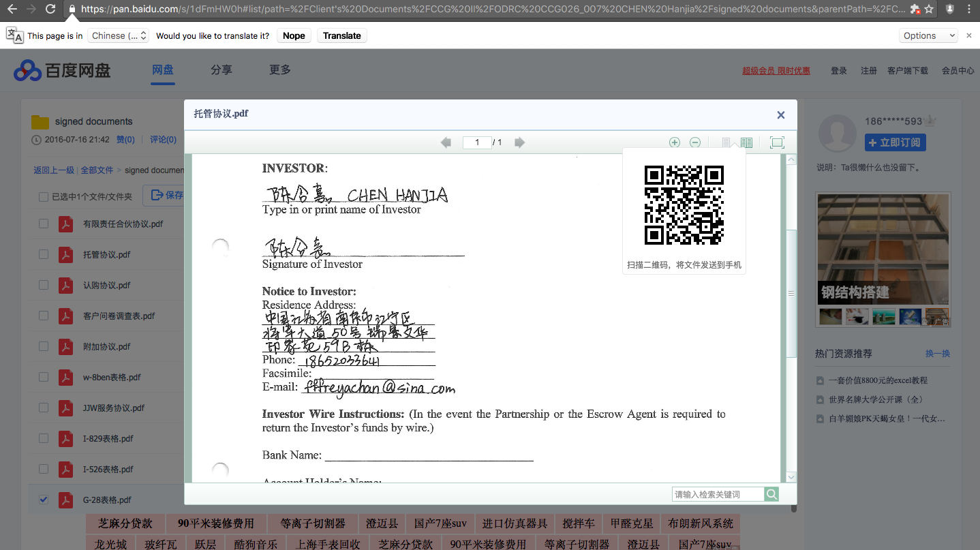Image resolution: width=980 pixels, height=550 pixels.
Task: Click the QR code in the PDF viewer
Action: [684, 205]
